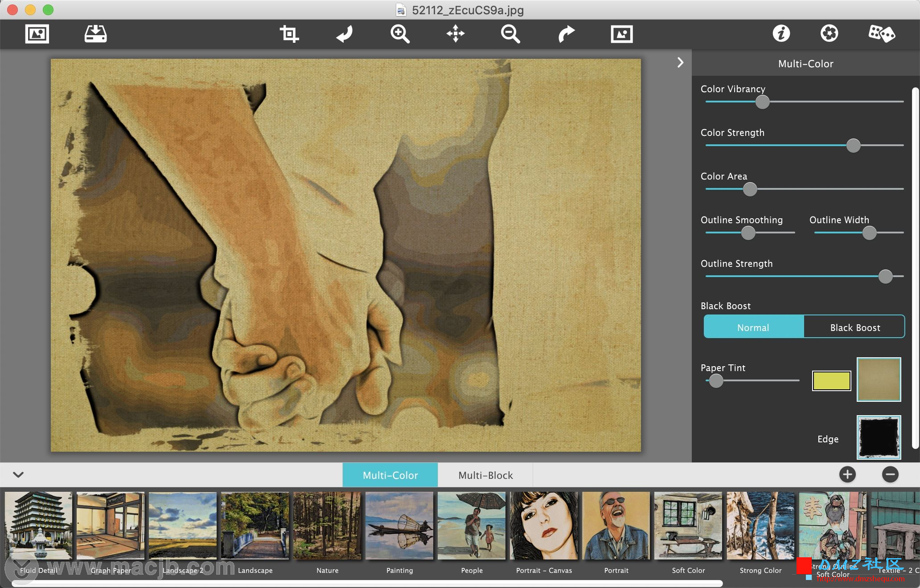Image resolution: width=920 pixels, height=588 pixels.
Task: Open the info icon
Action: (x=781, y=33)
